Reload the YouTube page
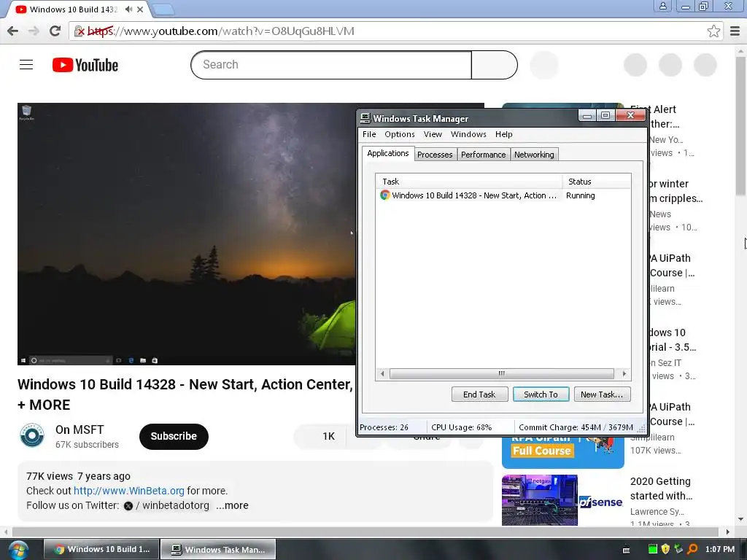Viewport: 747px width, 560px height. (x=55, y=31)
